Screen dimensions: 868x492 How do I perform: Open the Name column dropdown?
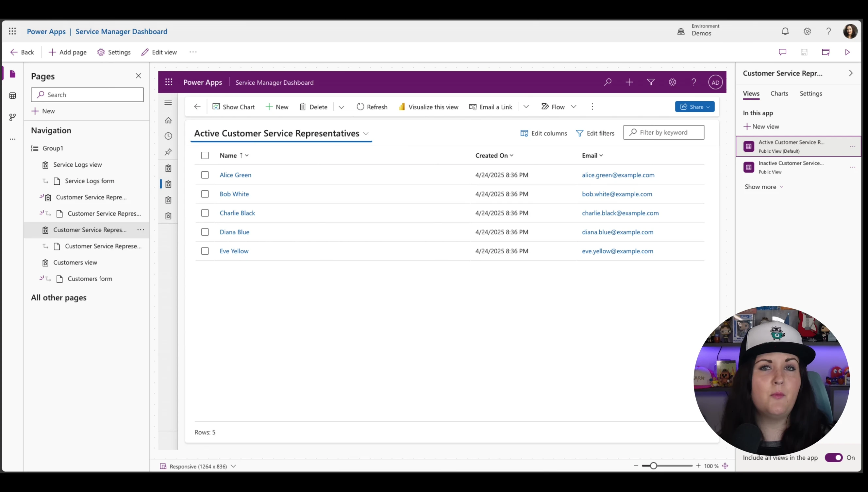247,155
